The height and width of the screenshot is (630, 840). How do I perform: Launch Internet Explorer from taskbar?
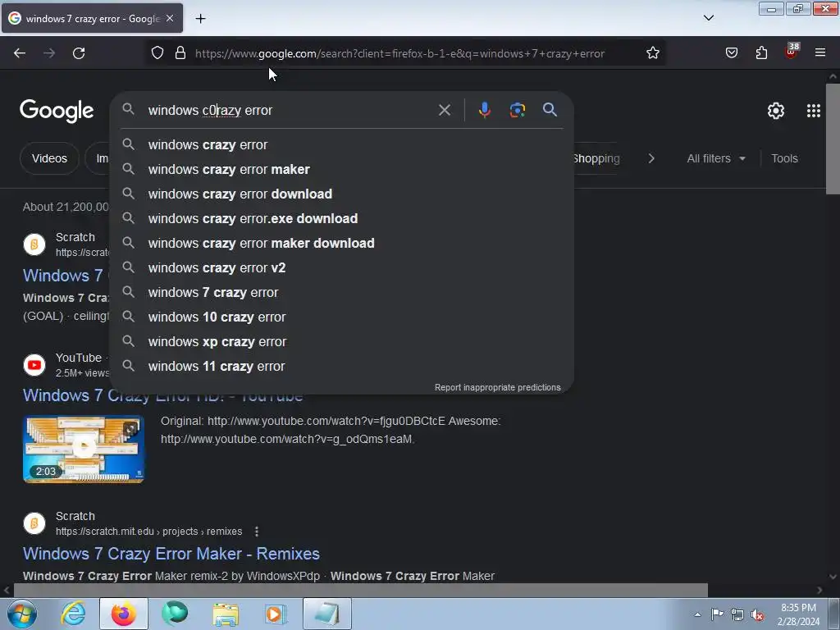pos(73,614)
